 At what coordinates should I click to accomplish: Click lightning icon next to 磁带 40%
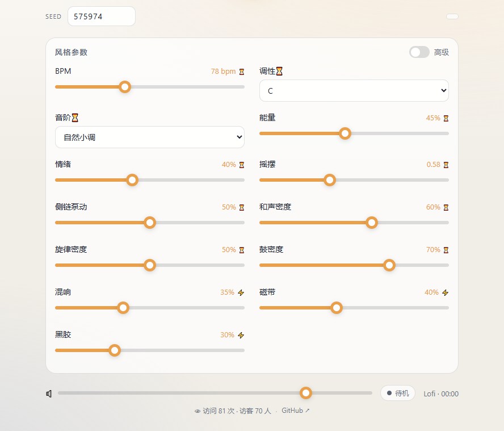(445, 292)
